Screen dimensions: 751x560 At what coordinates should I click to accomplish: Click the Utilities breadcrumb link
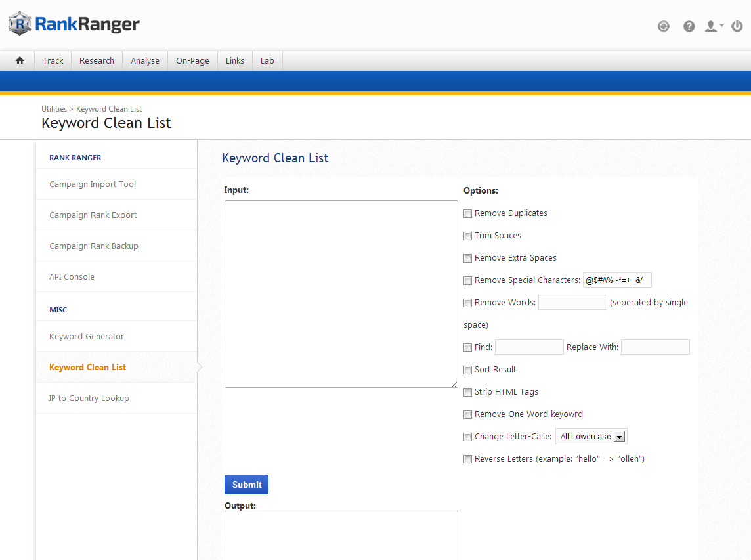coord(54,109)
